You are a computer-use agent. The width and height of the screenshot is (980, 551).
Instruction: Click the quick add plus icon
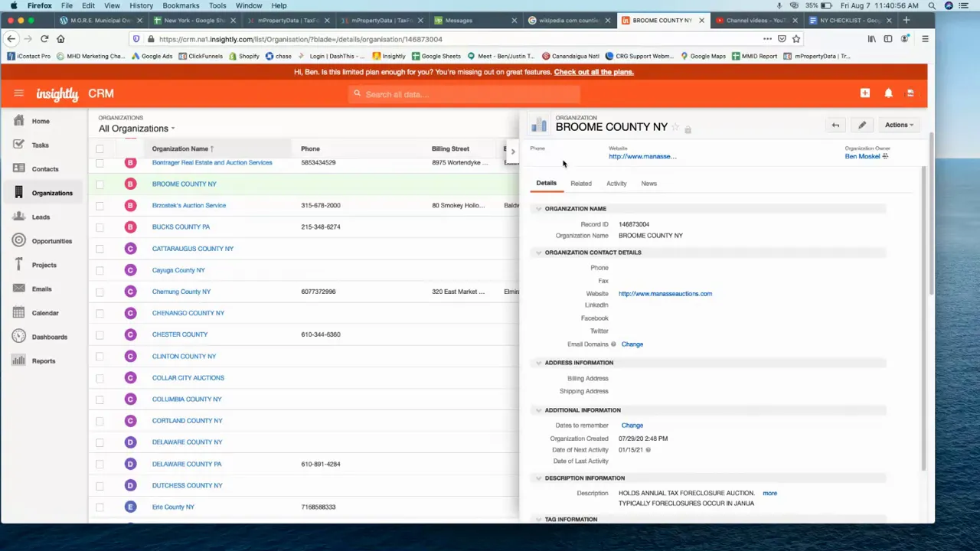[865, 93]
